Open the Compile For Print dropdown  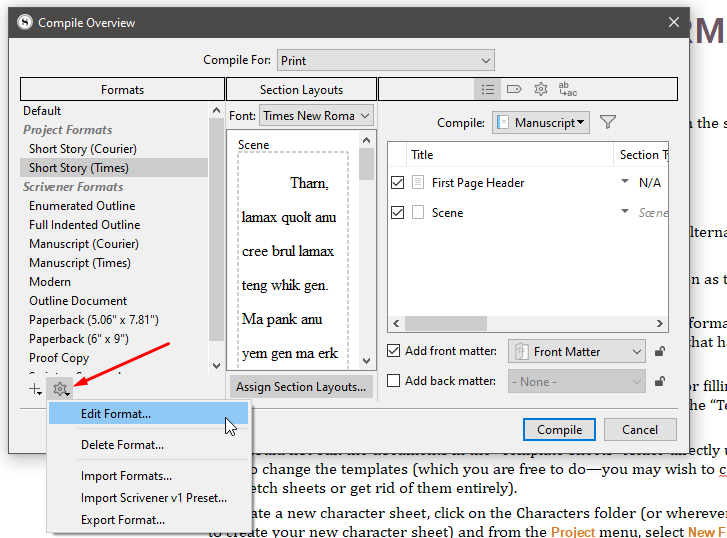coord(386,60)
